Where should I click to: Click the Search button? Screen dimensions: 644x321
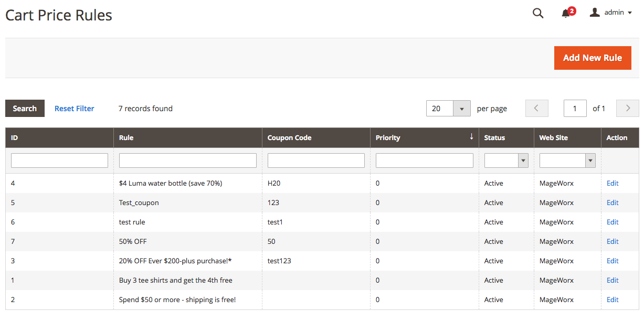pos(25,109)
